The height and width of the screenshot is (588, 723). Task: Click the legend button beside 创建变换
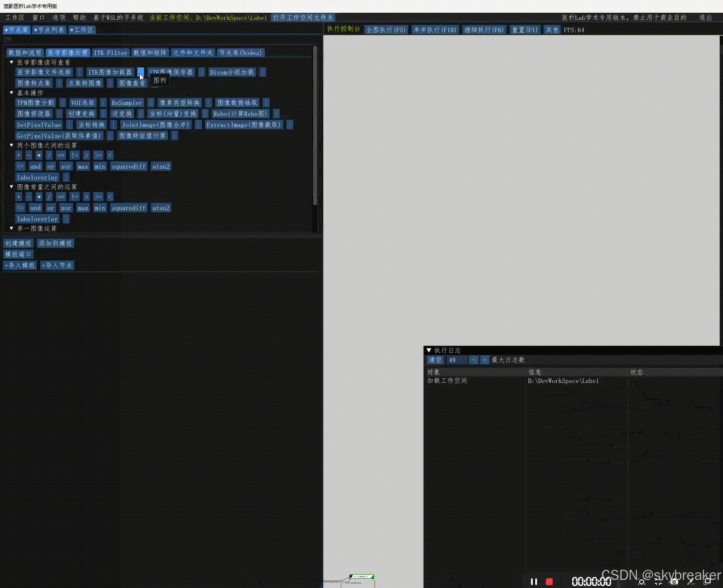(x=103, y=114)
